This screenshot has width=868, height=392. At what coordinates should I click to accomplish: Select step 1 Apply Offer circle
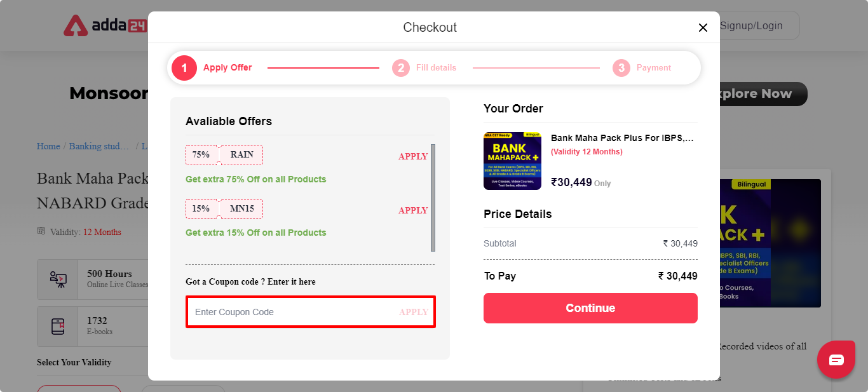click(x=184, y=68)
